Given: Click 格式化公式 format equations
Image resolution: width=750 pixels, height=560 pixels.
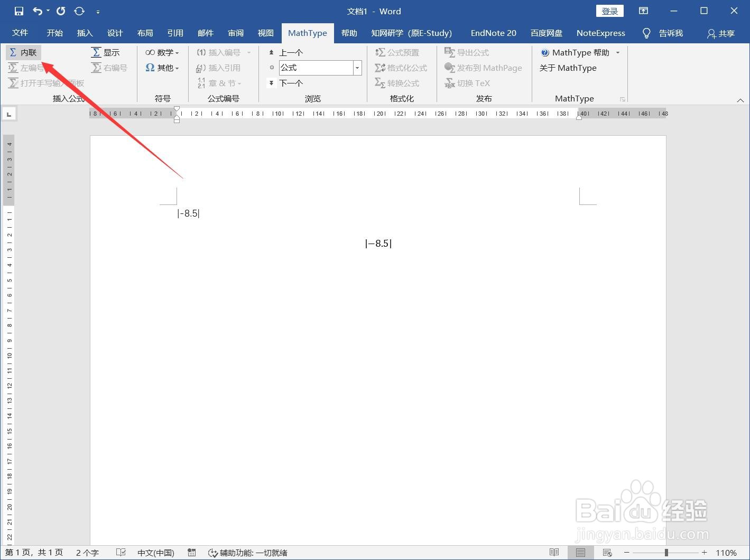Looking at the screenshot, I should (x=401, y=68).
